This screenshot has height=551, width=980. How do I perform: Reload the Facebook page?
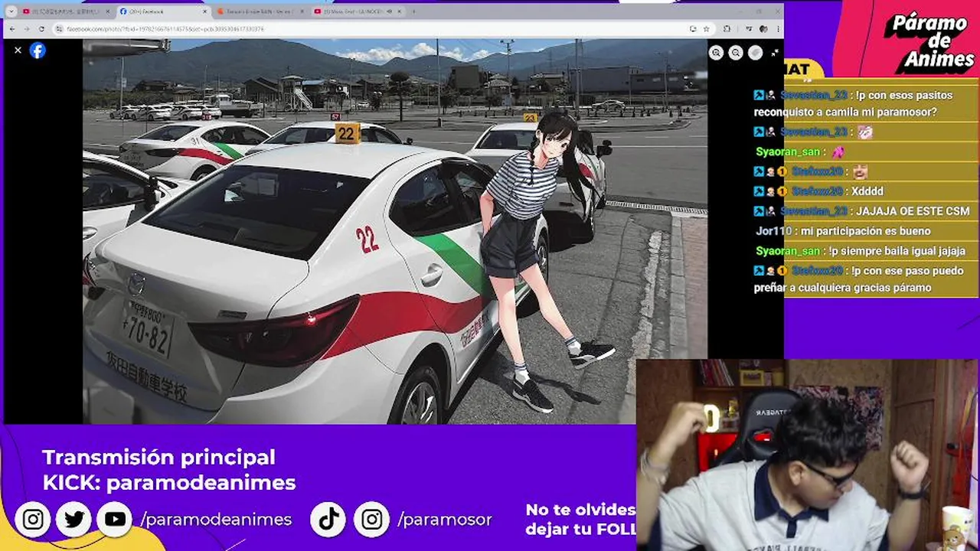pyautogui.click(x=41, y=29)
